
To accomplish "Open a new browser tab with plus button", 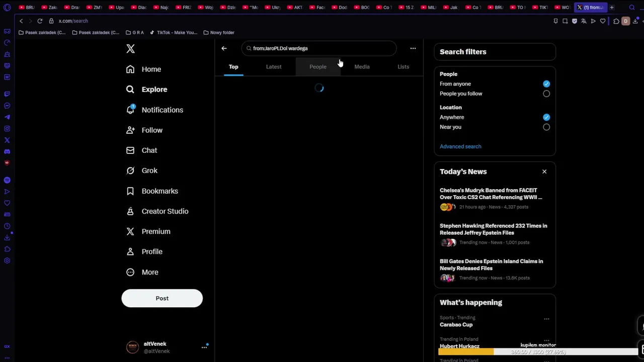I will (x=612, y=8).
